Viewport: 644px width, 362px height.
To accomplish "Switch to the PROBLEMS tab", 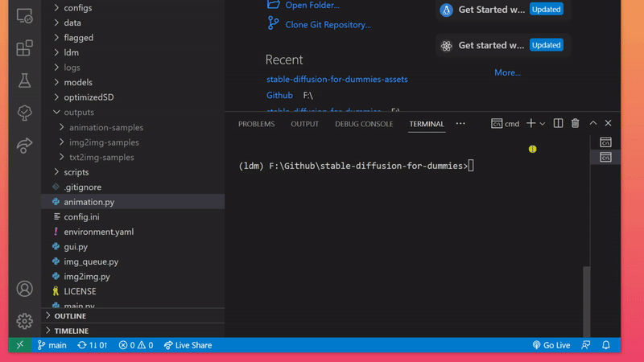I will pos(256,124).
